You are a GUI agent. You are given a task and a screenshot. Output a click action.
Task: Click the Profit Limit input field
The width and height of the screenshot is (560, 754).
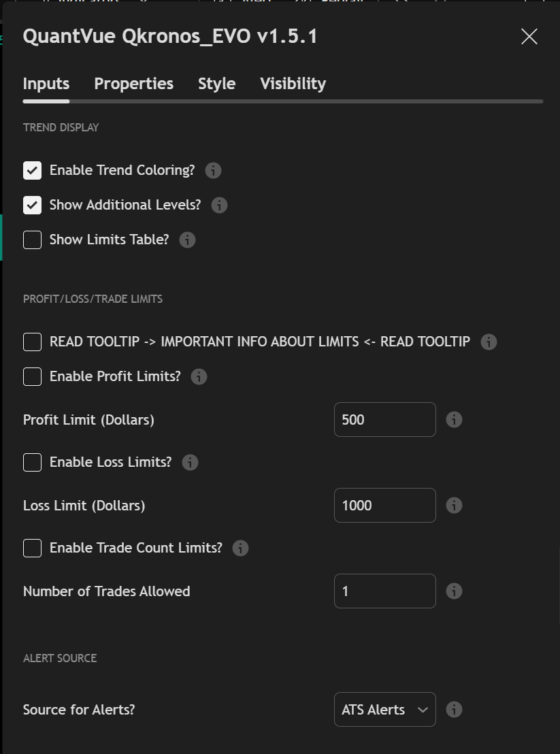[384, 419]
